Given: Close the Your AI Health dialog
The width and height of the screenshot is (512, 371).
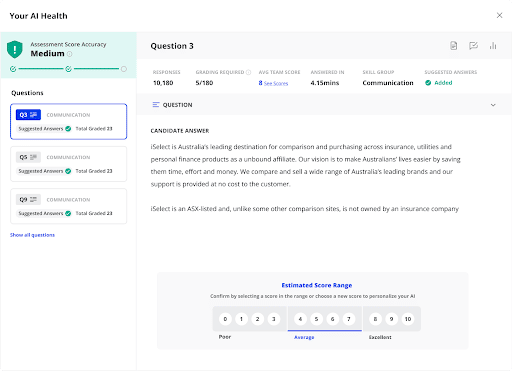Looking at the screenshot, I should click(499, 15).
